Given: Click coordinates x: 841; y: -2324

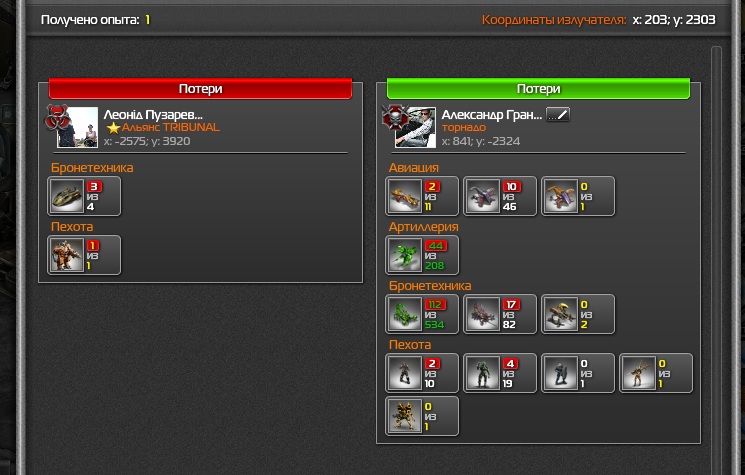Looking at the screenshot, I should point(481,141).
